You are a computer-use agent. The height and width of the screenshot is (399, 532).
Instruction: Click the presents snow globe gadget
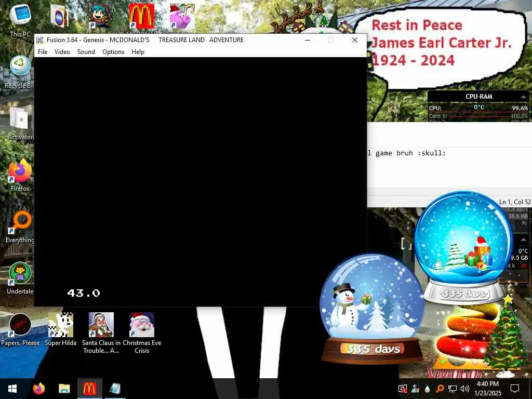tap(464, 247)
